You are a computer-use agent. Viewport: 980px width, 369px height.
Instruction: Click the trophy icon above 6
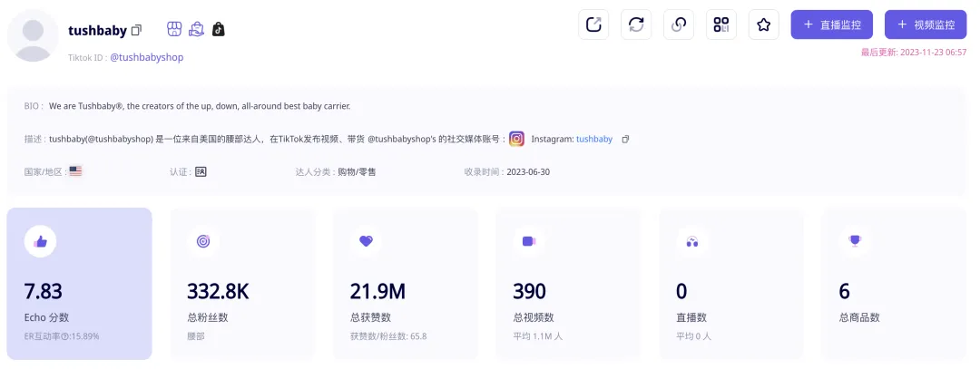tap(855, 241)
